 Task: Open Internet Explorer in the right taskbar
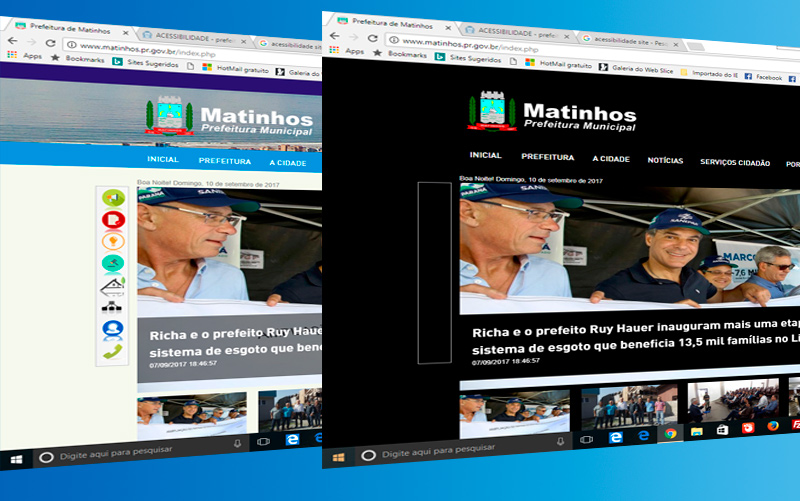643,435
